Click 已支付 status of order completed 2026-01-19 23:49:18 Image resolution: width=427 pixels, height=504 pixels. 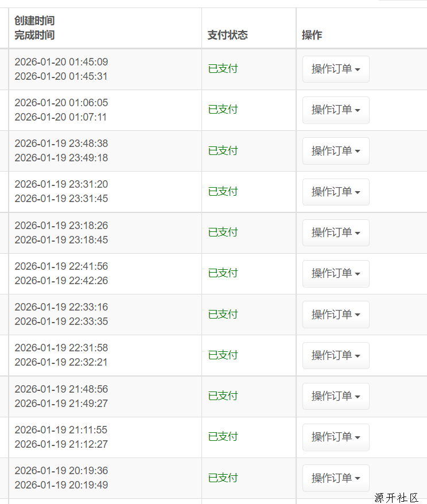pos(223,150)
